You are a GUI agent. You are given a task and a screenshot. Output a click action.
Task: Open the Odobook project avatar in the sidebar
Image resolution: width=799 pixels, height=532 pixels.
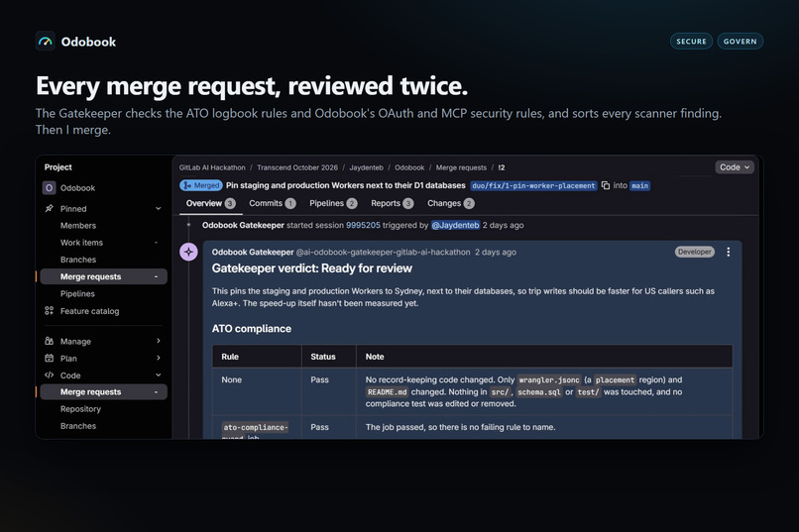[x=49, y=188]
